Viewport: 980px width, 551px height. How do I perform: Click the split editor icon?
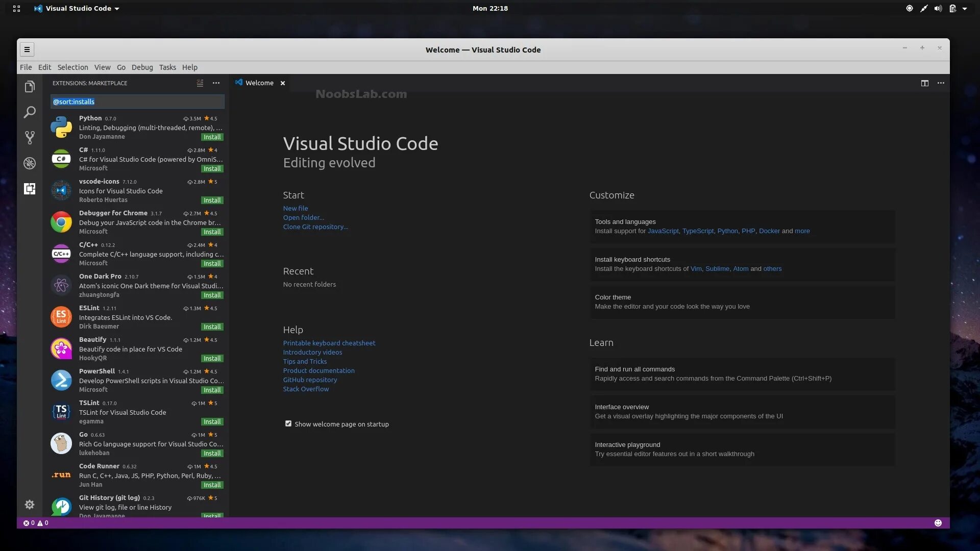924,83
